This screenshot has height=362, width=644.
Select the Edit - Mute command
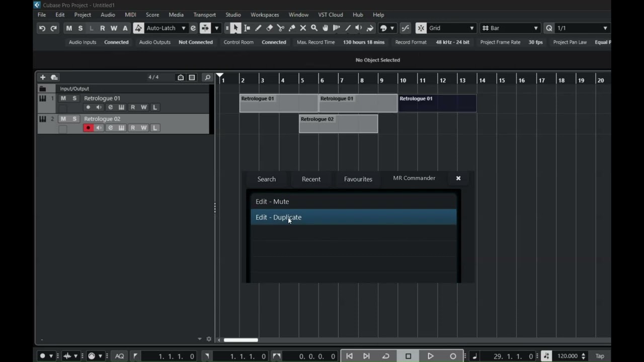354,202
